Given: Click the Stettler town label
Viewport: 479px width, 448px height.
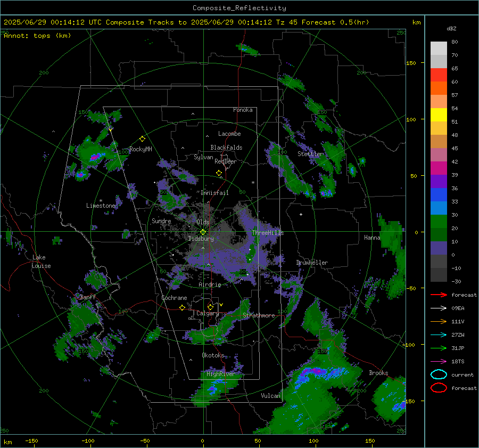Looking at the screenshot, I should pos(310,154).
